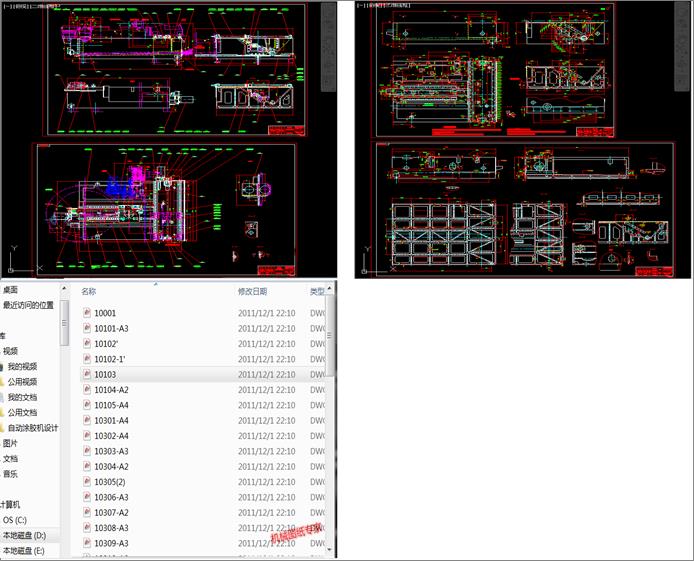This screenshot has height=561, width=694.
Task: Sort files by 修改日期 column header
Action: click(x=252, y=291)
